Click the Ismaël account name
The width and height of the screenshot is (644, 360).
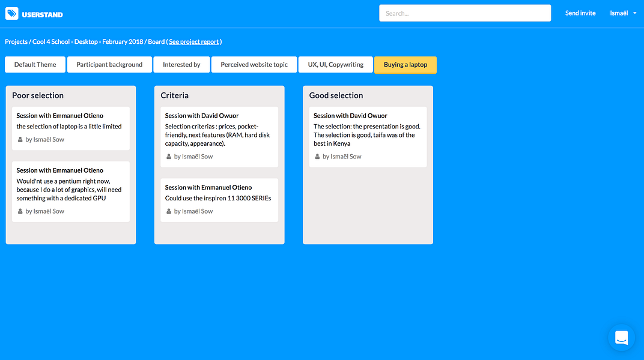619,13
